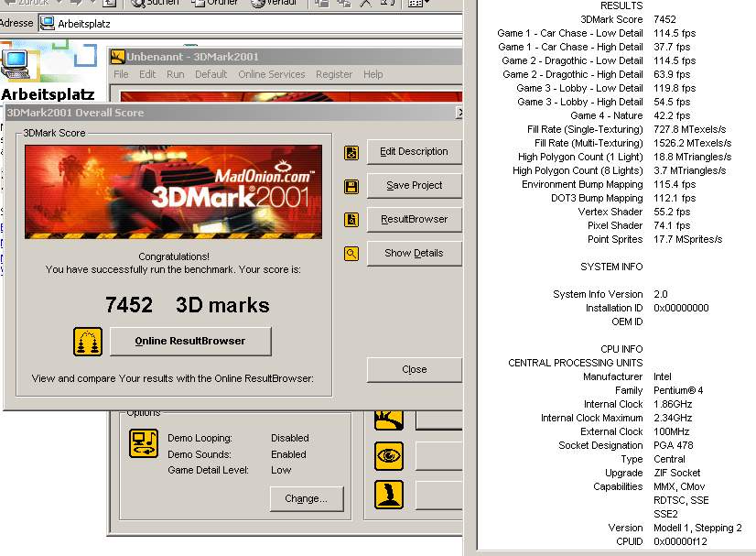Click the Online ResultBrowser trees icon
Viewport: 756px width, 556px height.
click(x=88, y=342)
